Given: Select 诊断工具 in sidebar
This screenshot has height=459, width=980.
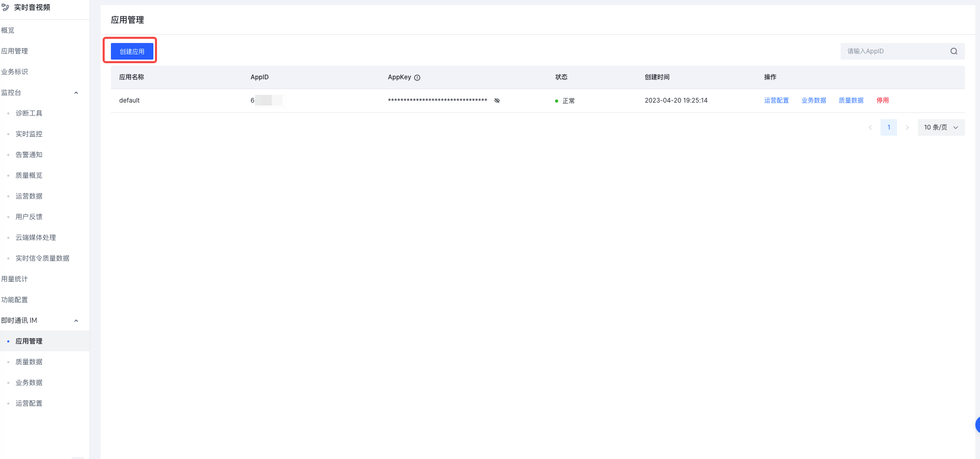Looking at the screenshot, I should pyautogui.click(x=29, y=113).
